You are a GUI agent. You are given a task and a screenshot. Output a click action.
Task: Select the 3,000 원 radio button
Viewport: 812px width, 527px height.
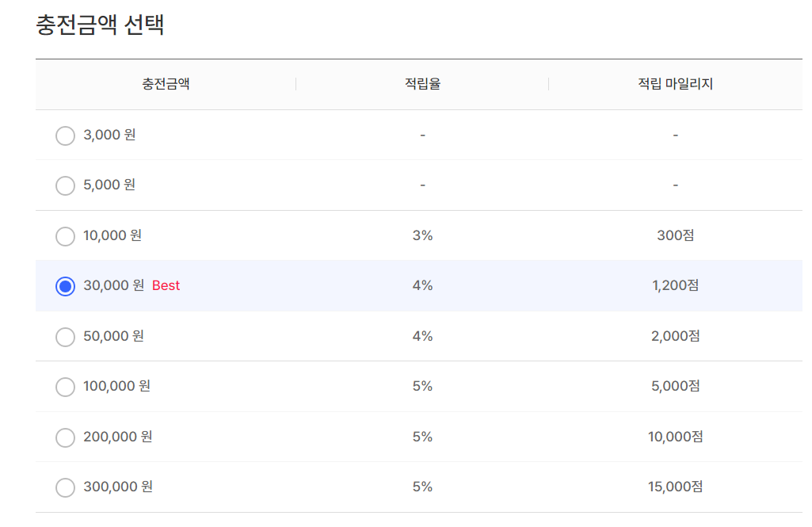point(65,136)
